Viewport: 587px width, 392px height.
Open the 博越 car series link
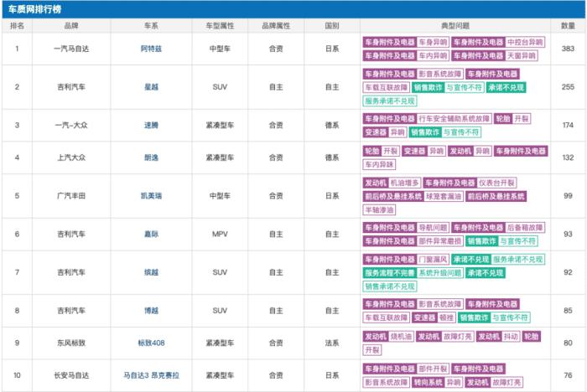(151, 311)
